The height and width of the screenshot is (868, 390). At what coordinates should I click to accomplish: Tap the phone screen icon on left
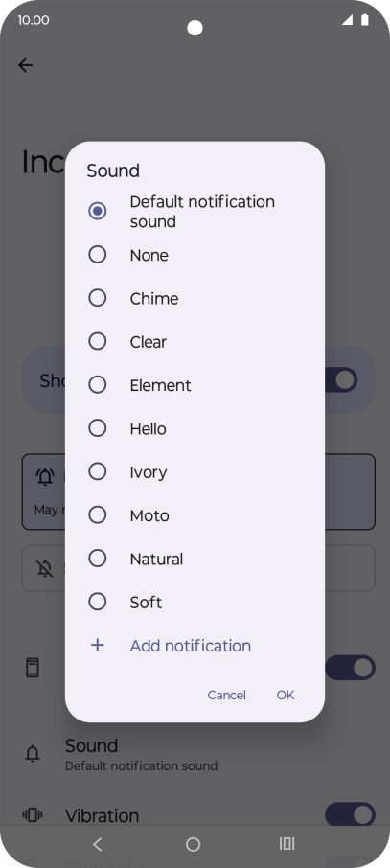pos(33,668)
